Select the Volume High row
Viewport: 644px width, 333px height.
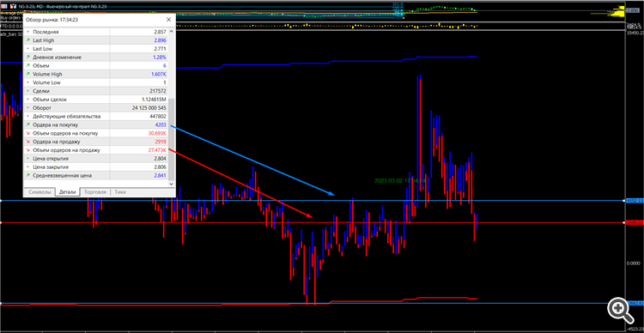point(96,74)
